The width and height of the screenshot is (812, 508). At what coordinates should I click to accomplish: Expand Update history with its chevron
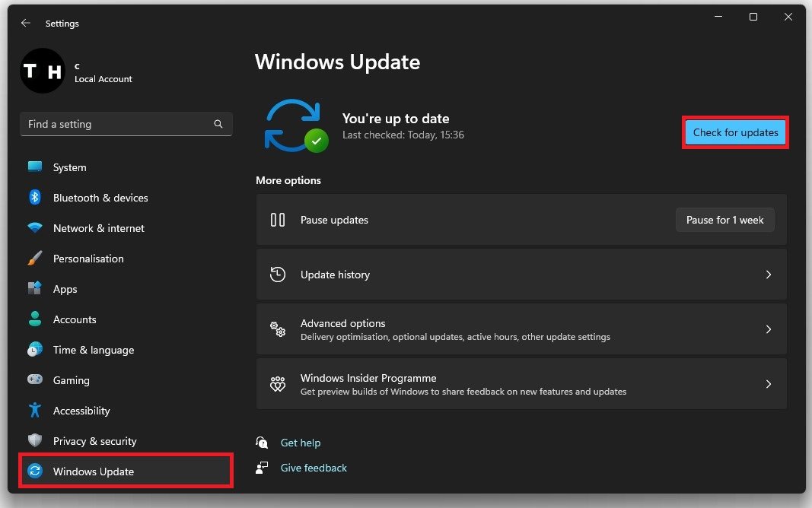tap(768, 275)
